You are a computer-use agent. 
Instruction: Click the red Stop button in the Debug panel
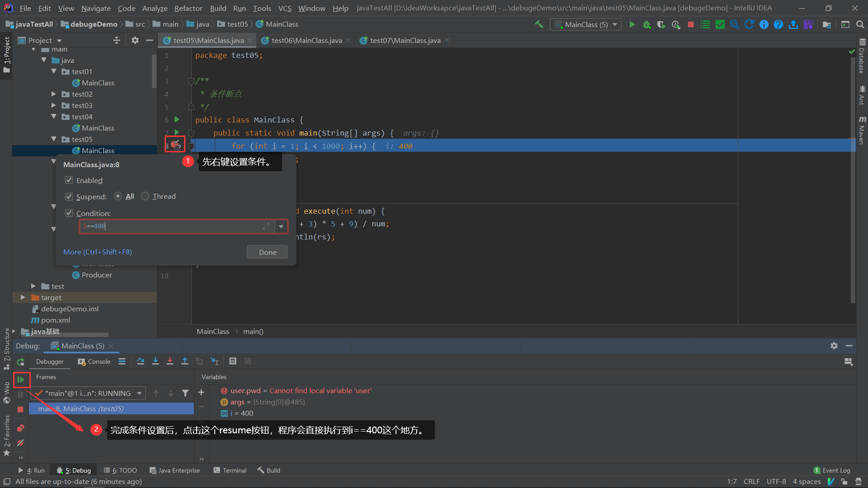(20, 409)
